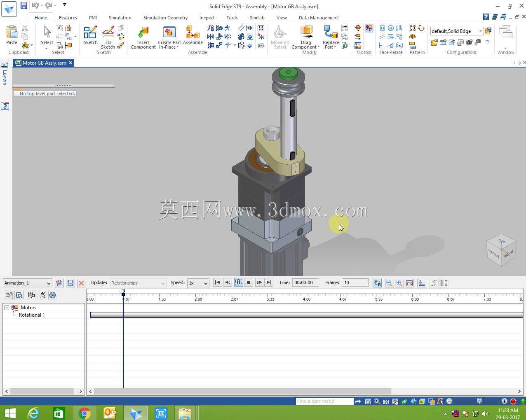
Task: Toggle the keyframe display icon after Frame field
Action: 377,283
